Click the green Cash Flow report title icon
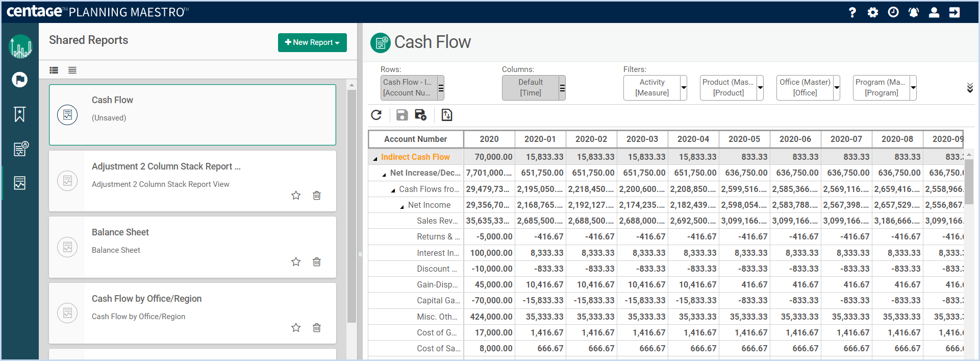 tap(381, 43)
